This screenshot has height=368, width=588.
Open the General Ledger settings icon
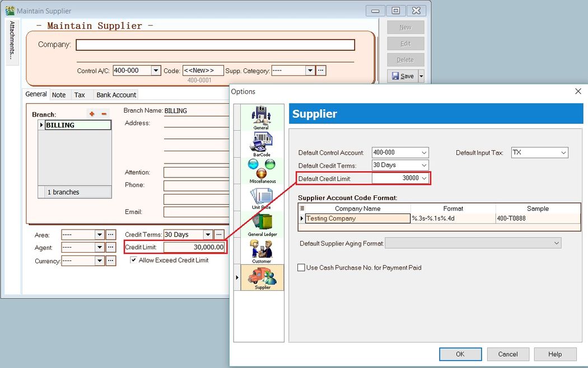[x=261, y=223]
